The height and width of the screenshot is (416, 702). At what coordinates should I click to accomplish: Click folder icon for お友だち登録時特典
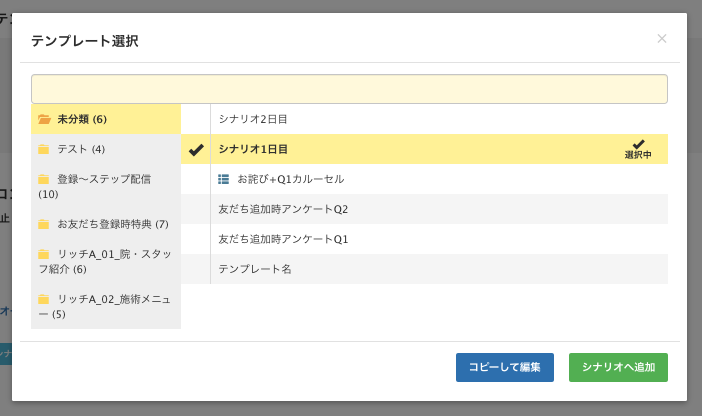point(44,224)
